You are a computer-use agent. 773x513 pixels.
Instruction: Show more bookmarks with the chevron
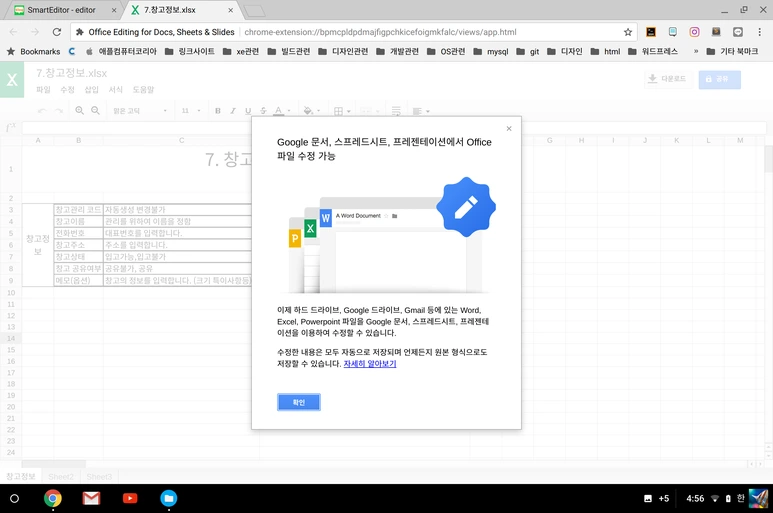pyautogui.click(x=696, y=51)
